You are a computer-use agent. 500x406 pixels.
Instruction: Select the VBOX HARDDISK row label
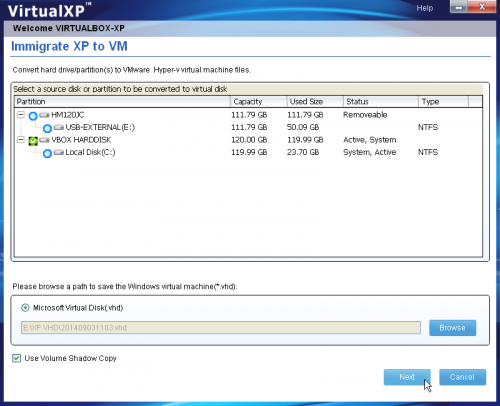point(81,140)
